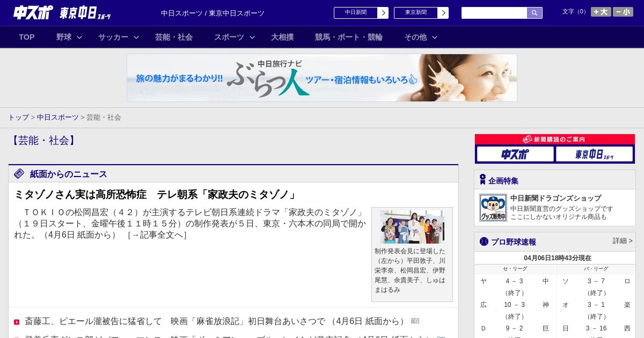644x338 pixels.
Task: Select 芸能・社会 in navigation bar
Action: pyautogui.click(x=174, y=37)
